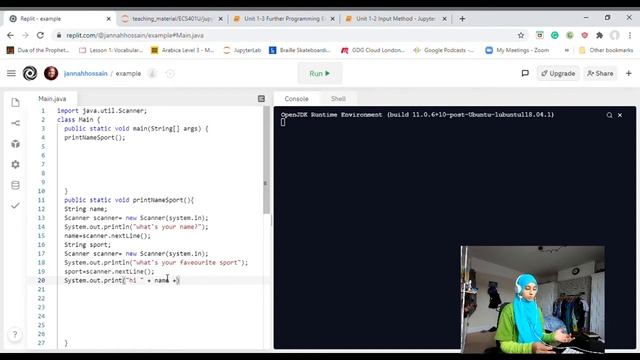Switch to the Shell tab
The image size is (640, 360).
click(x=338, y=99)
